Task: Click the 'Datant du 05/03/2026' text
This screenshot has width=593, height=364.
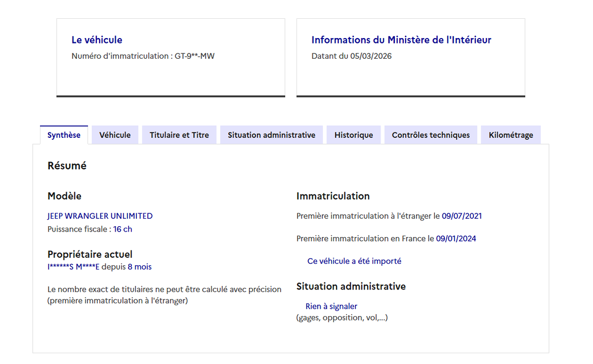Action: click(351, 56)
